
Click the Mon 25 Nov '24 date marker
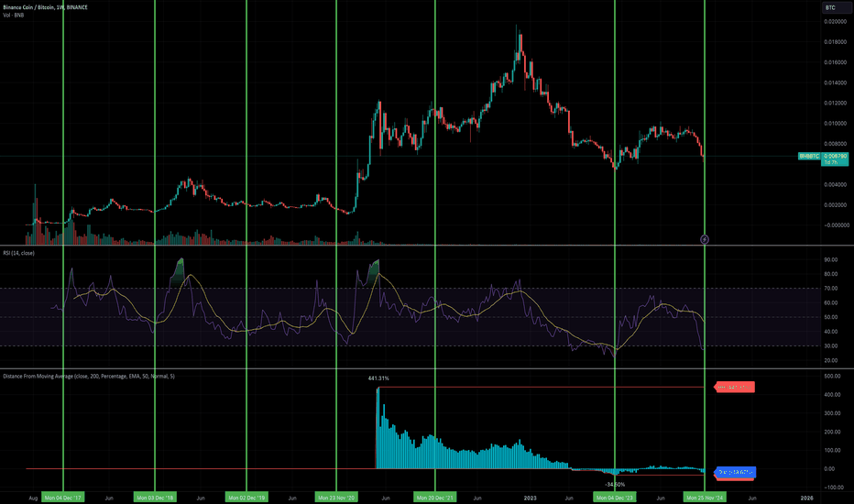pyautogui.click(x=705, y=498)
